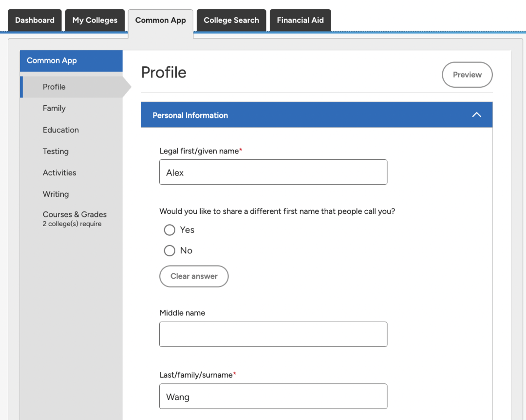The width and height of the screenshot is (526, 420).
Task: Go to College Search tab
Action: [231, 20]
